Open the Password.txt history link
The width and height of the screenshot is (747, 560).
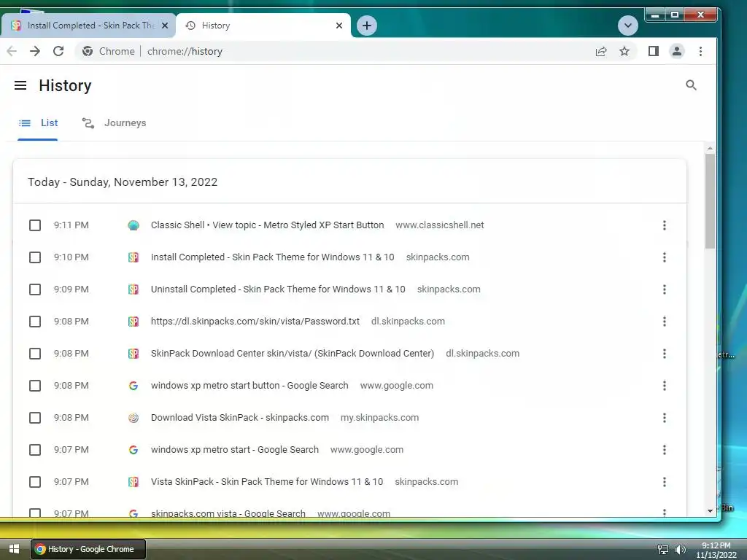click(x=255, y=322)
